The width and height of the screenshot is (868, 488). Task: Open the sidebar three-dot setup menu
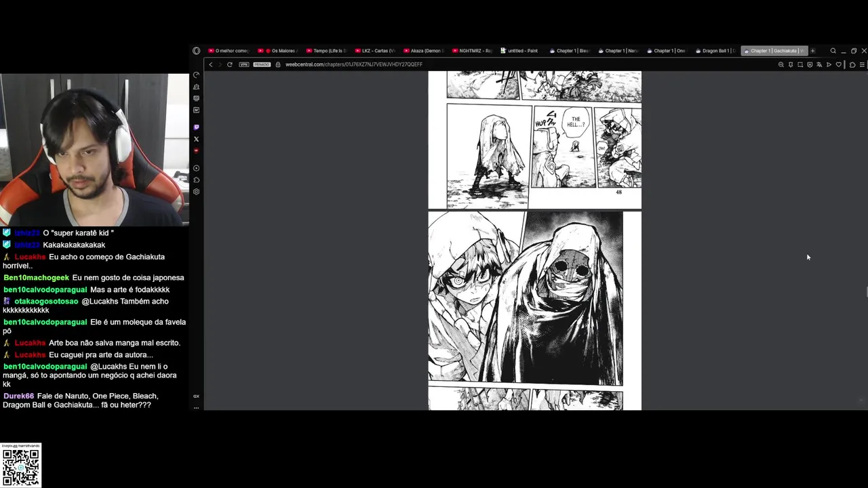pos(196,407)
